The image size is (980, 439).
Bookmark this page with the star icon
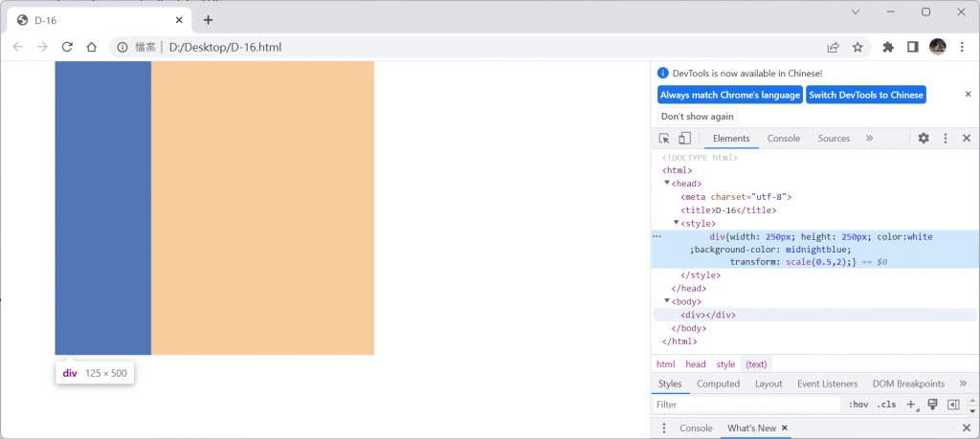(x=857, y=47)
